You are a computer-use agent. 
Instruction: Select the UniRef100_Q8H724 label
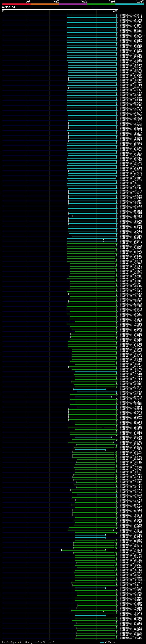coord(131,588)
